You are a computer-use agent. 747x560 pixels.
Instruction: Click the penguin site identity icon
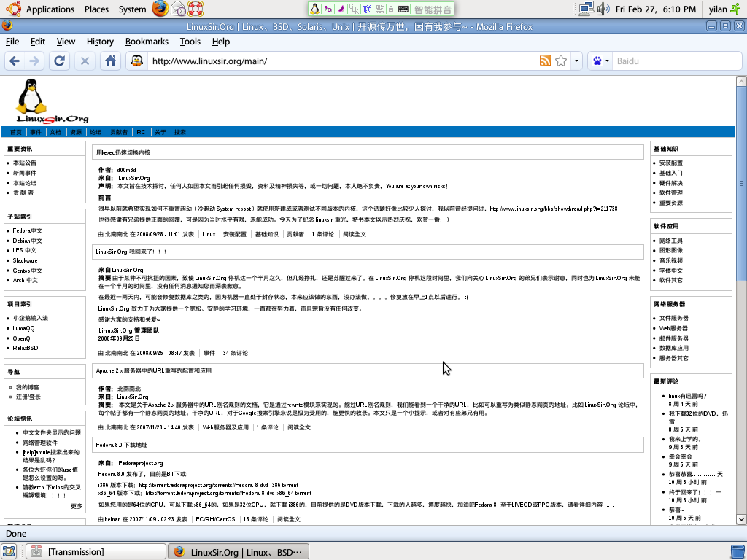point(137,61)
